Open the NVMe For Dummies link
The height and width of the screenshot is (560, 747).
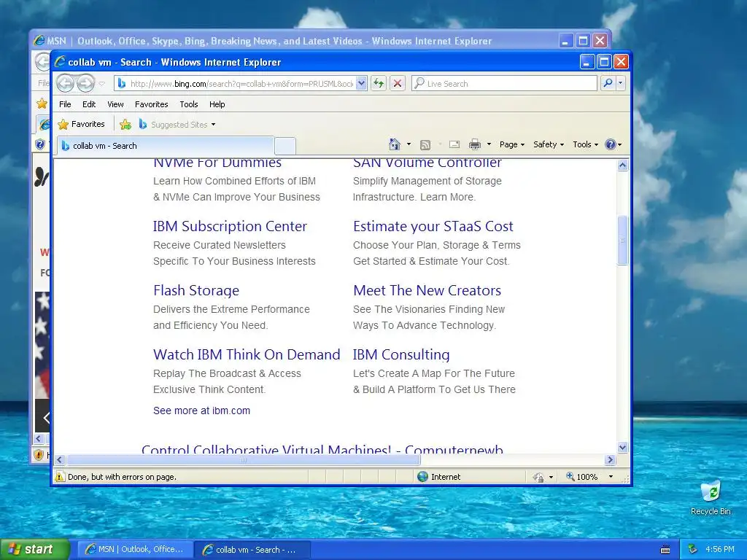tap(217, 163)
